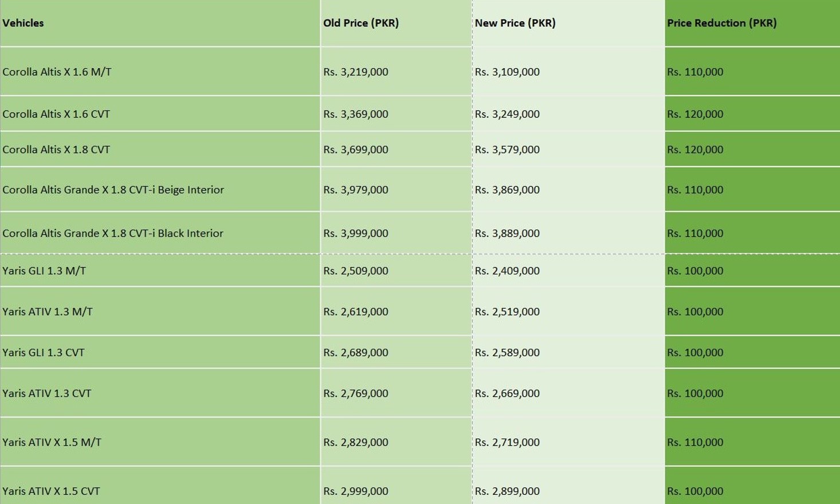Screen dimensions: 840x504
Task: Select old price Rs. 2,619,000
Action: [x=396, y=312]
